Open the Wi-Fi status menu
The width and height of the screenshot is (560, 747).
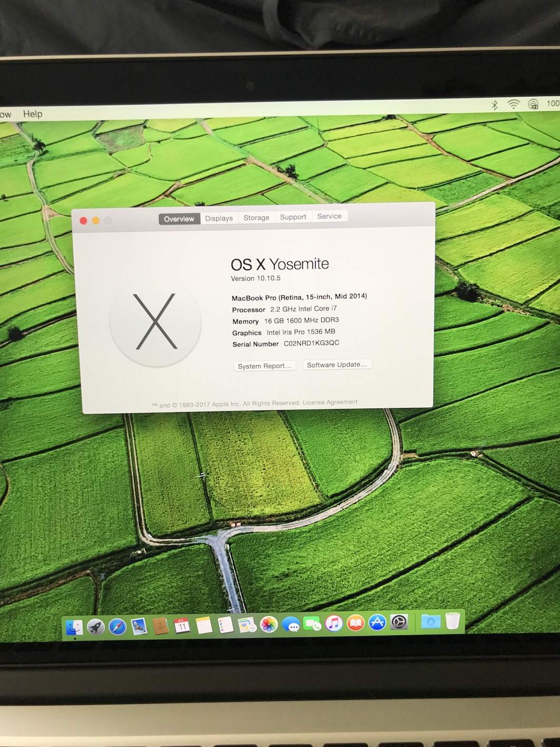pyautogui.click(x=513, y=104)
